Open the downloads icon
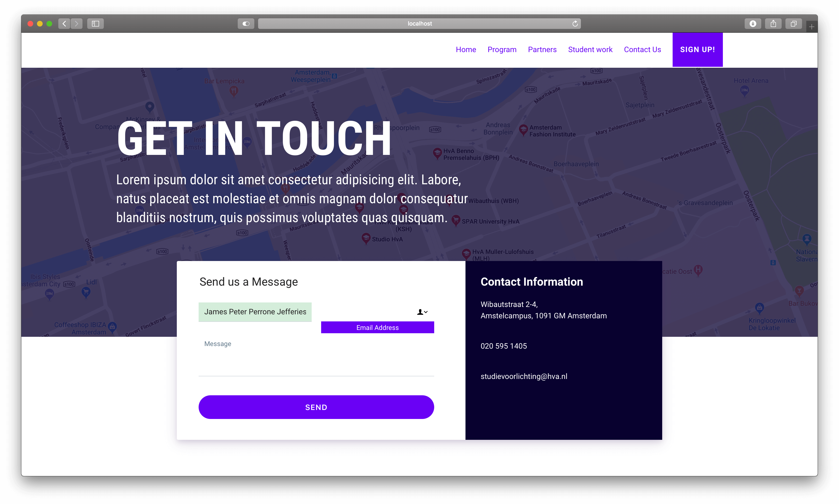The width and height of the screenshot is (839, 504). (753, 23)
